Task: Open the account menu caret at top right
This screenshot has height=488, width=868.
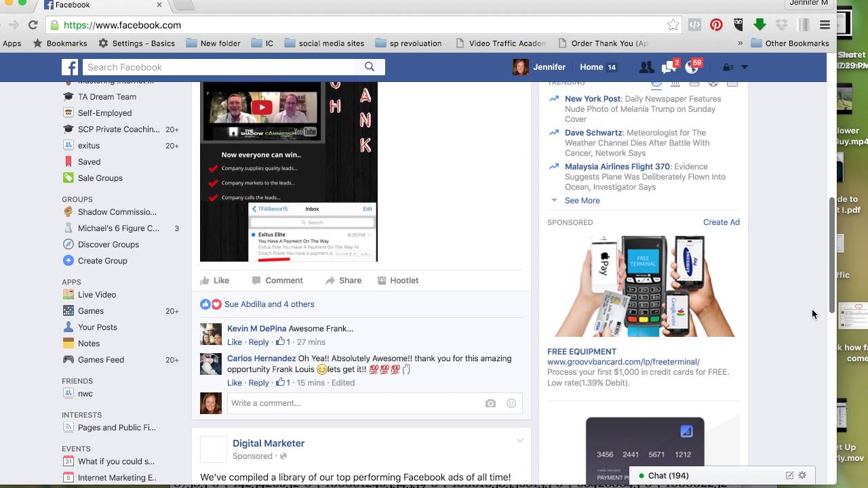Action: (745, 66)
